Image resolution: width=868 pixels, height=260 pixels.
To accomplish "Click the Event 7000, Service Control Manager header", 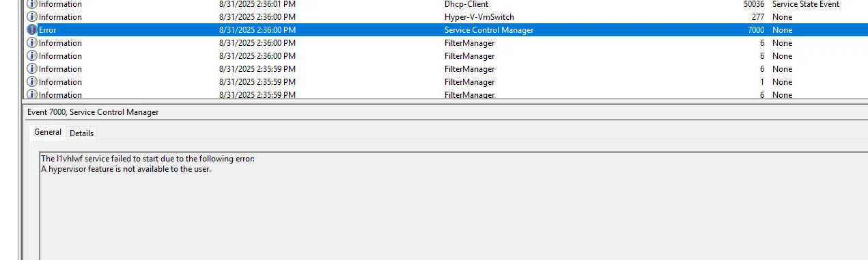I will [93, 112].
